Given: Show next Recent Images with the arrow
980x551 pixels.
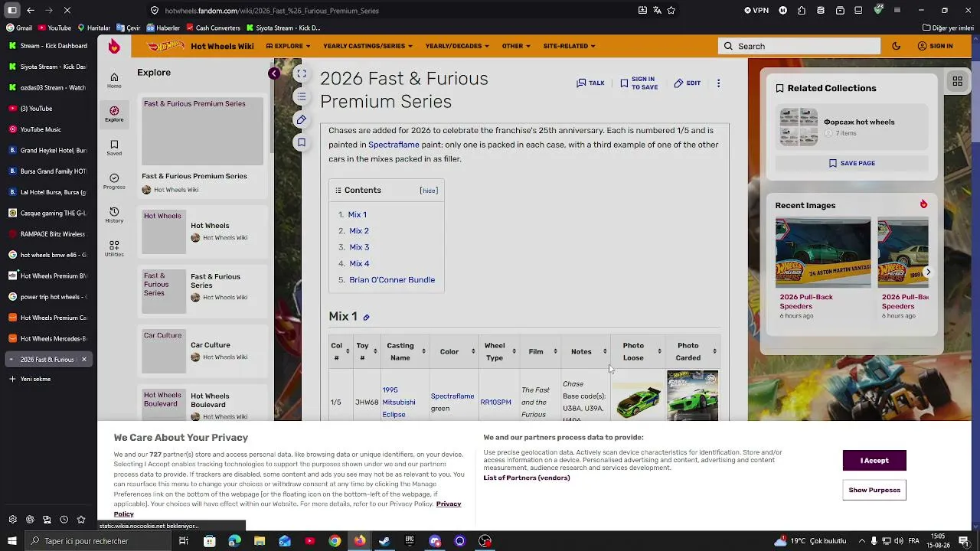Looking at the screenshot, I should coord(928,272).
